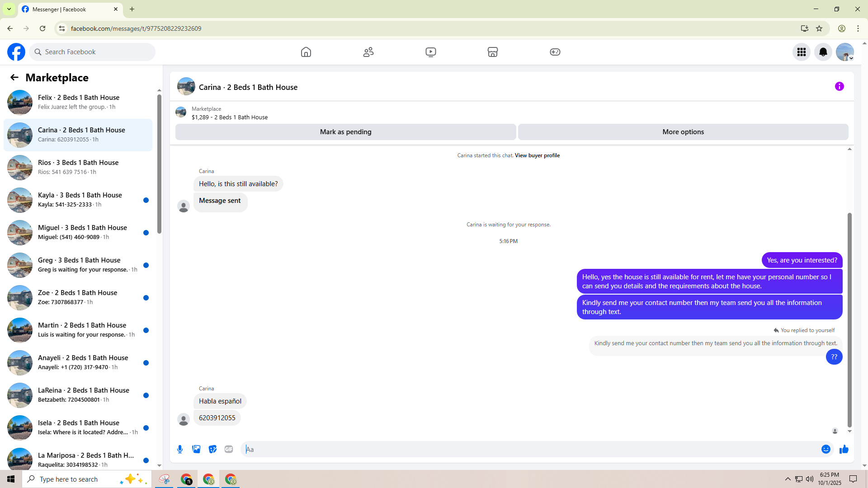The height and width of the screenshot is (488, 868).
Task: Attach a photo or file icon
Action: click(196, 449)
